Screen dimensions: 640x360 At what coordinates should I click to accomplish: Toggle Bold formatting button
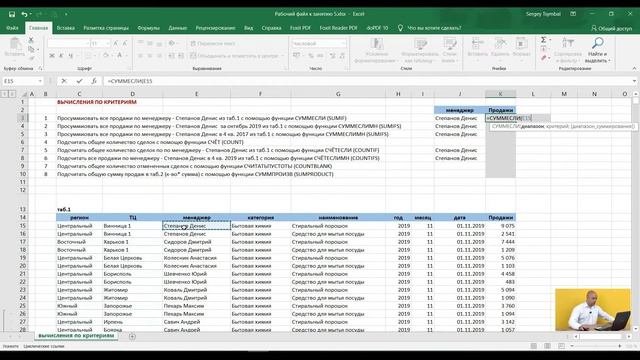pyautogui.click(x=52, y=56)
